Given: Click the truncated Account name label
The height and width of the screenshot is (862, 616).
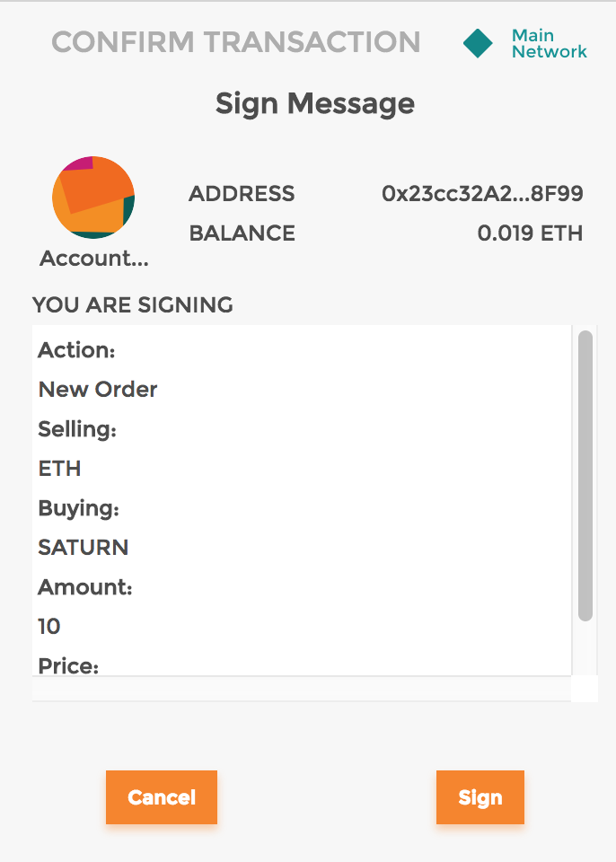Looking at the screenshot, I should [x=93, y=259].
